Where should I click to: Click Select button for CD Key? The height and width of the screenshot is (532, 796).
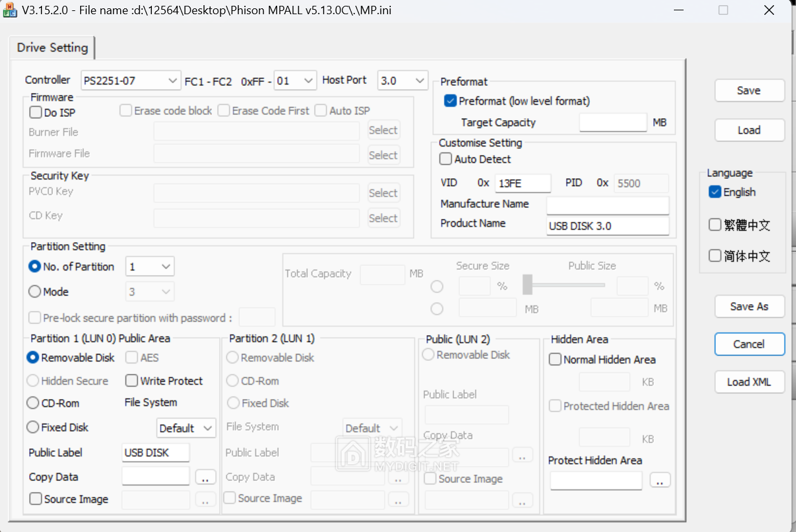pos(384,218)
